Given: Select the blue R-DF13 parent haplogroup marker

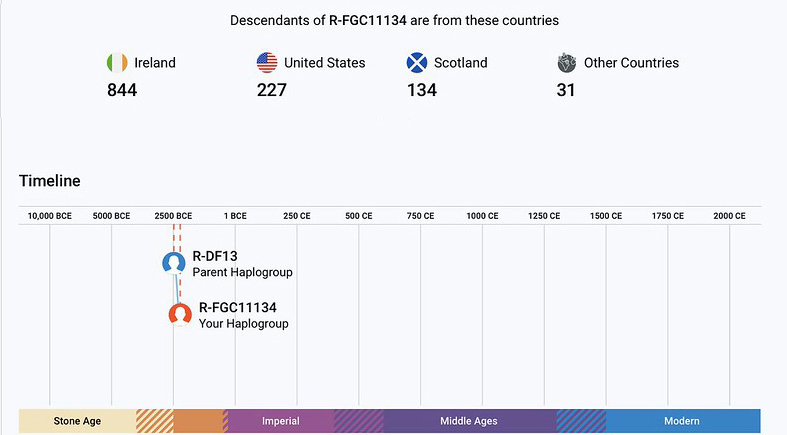Looking at the screenshot, I should click(x=174, y=263).
